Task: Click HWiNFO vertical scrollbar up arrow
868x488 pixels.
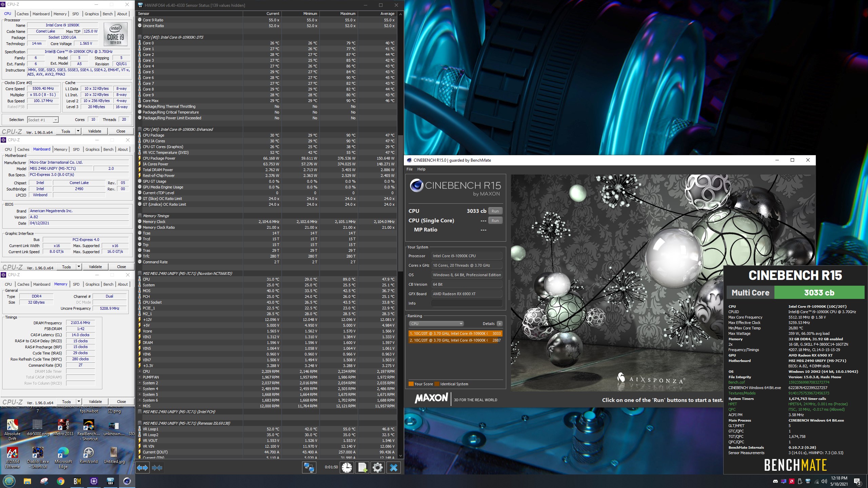Action: 400,14
